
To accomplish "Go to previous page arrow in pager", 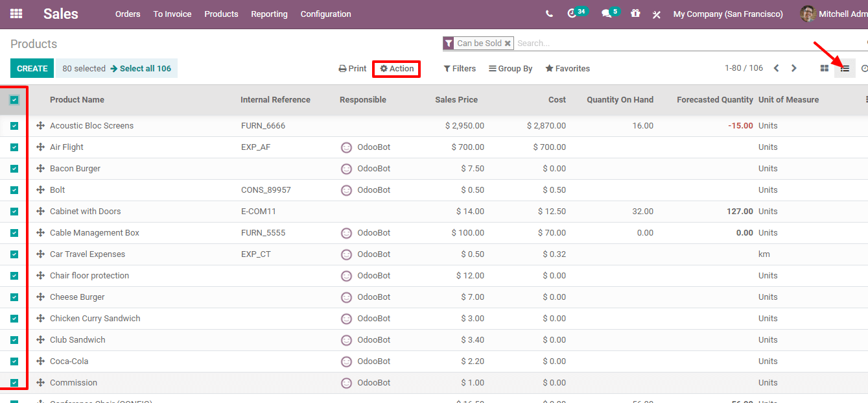I will [x=776, y=68].
